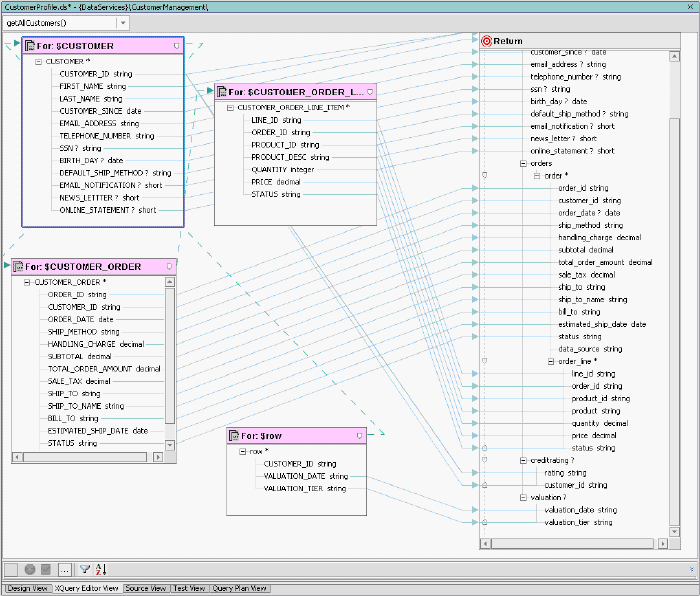Image resolution: width=700 pixels, height=596 pixels.
Task: Switch to the Design View tab
Action: pos(27,588)
